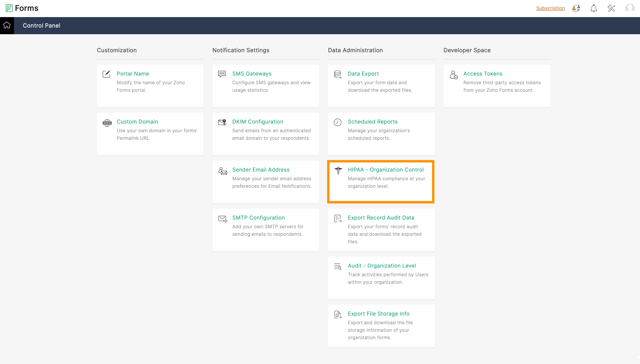Open the user avatar profile icon
This screenshot has width=640, height=364.
(630, 8)
